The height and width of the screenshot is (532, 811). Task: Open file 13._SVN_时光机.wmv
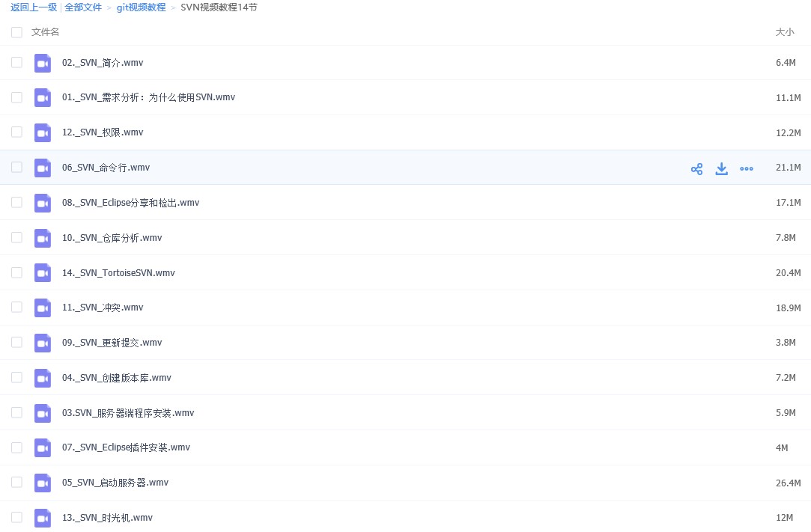pos(107,518)
